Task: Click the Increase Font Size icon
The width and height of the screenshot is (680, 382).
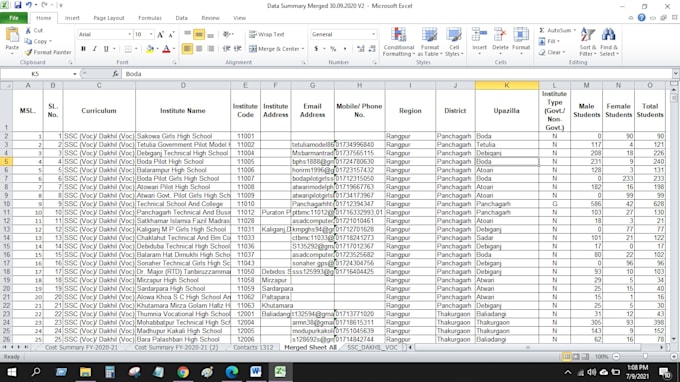Action: pos(160,34)
